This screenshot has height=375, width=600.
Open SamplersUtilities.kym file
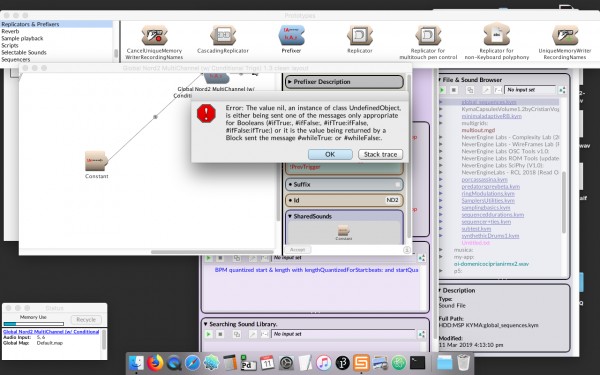(x=488, y=201)
